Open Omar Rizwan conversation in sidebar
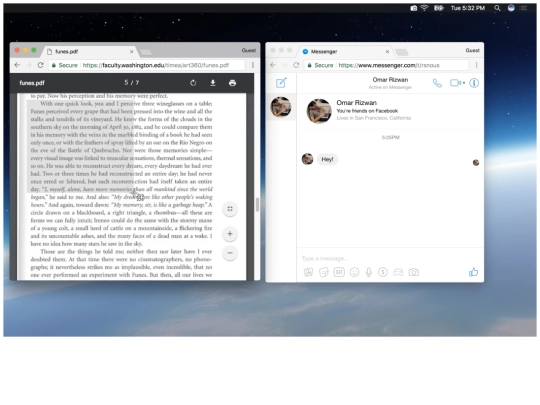The image size is (540, 405). click(x=281, y=107)
